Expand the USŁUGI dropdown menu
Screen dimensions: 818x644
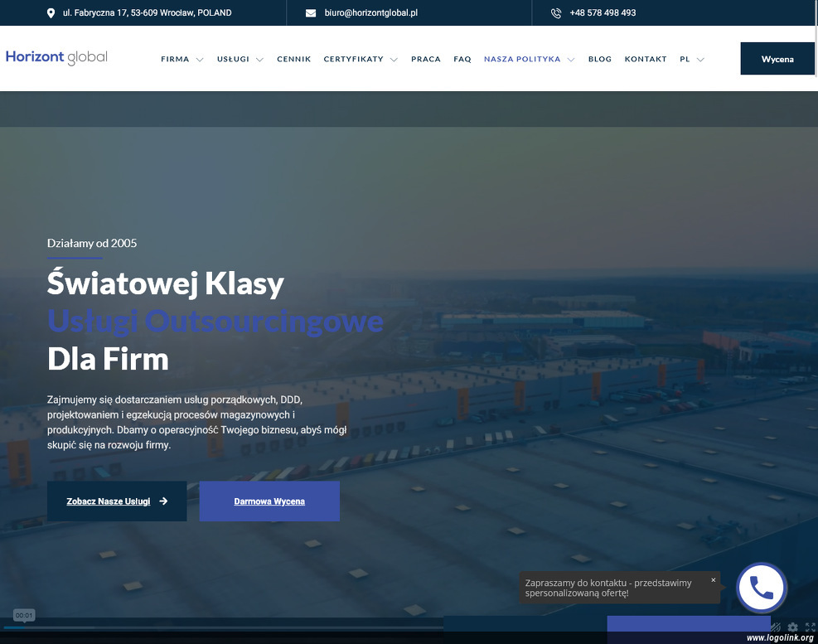pos(240,60)
